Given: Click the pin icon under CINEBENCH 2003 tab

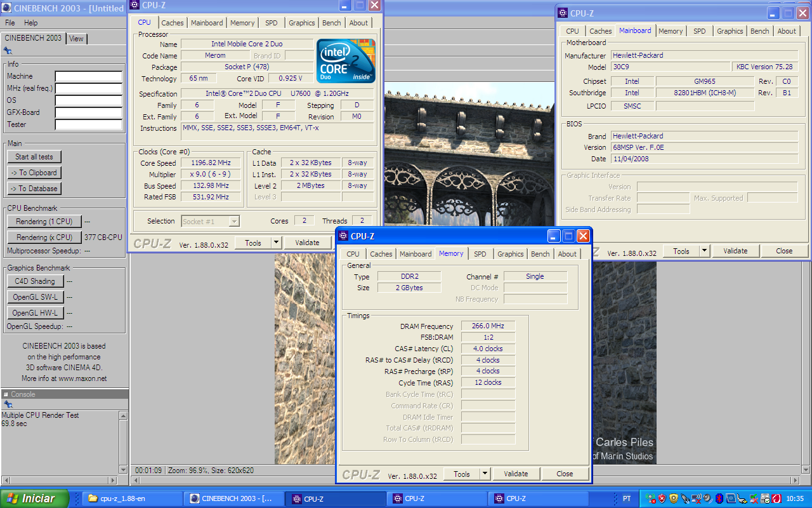Looking at the screenshot, I should 8,51.
